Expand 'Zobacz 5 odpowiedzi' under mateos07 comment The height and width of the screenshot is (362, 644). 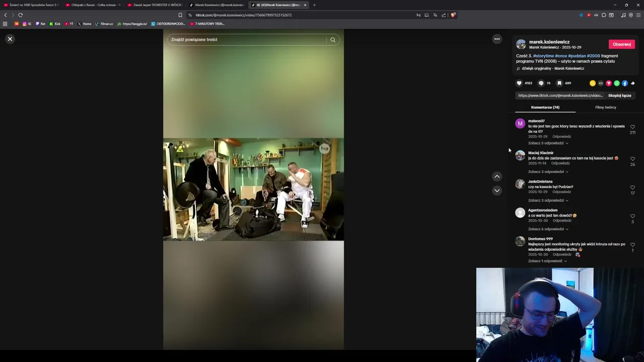point(548,143)
